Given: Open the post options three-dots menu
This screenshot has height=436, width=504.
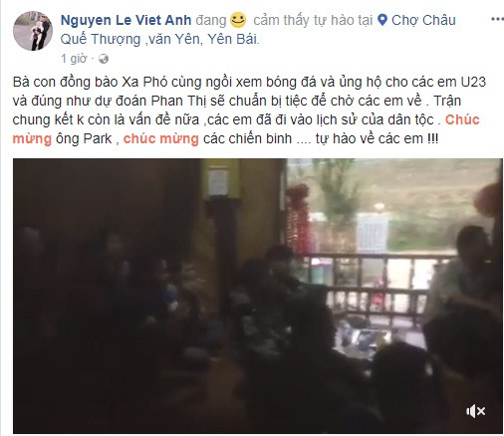Looking at the screenshot, I should click(497, 19).
